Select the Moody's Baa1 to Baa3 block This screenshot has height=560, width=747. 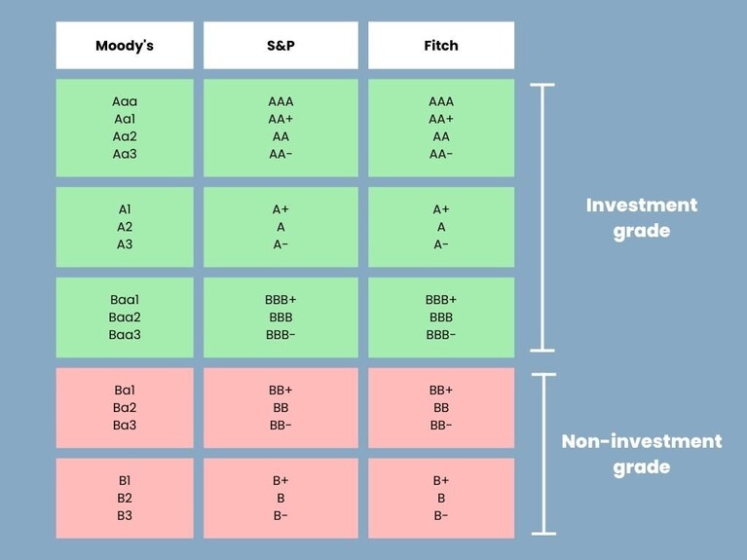point(125,317)
